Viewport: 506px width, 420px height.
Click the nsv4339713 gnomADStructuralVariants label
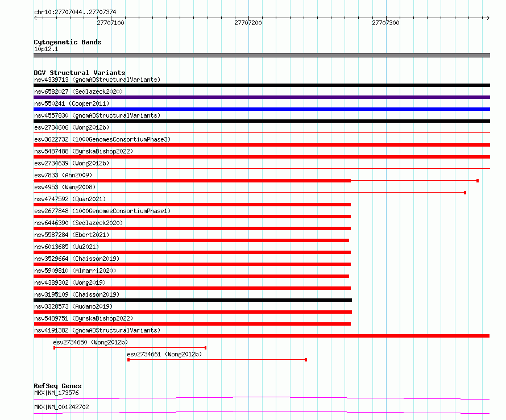(x=97, y=80)
